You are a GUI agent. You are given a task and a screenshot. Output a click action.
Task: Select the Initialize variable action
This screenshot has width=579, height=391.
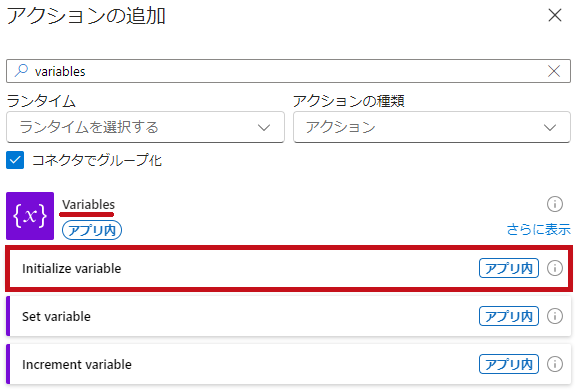tap(289, 268)
